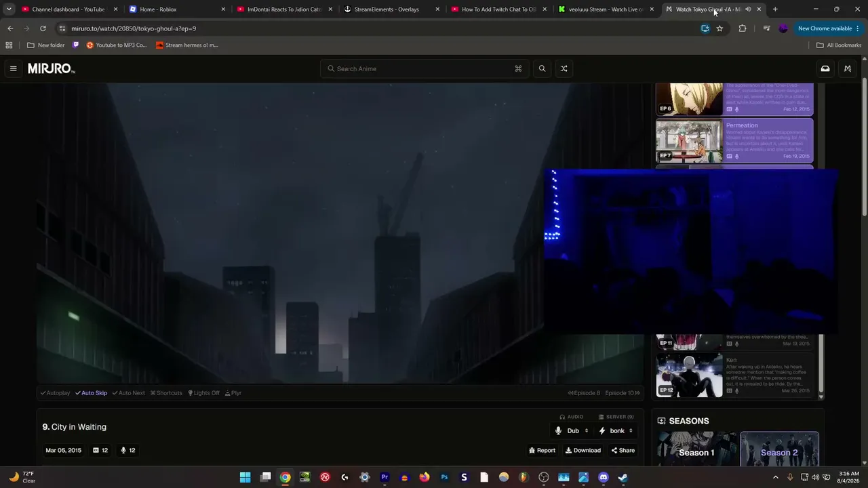Bookmark this page with the star icon
868x488 pixels.
(719, 28)
